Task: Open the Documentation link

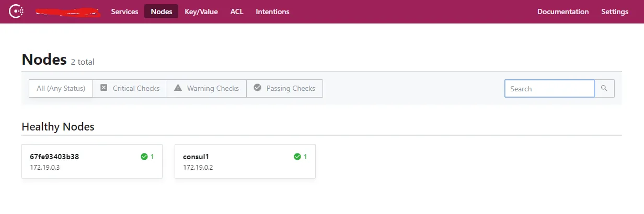Action: point(563,11)
